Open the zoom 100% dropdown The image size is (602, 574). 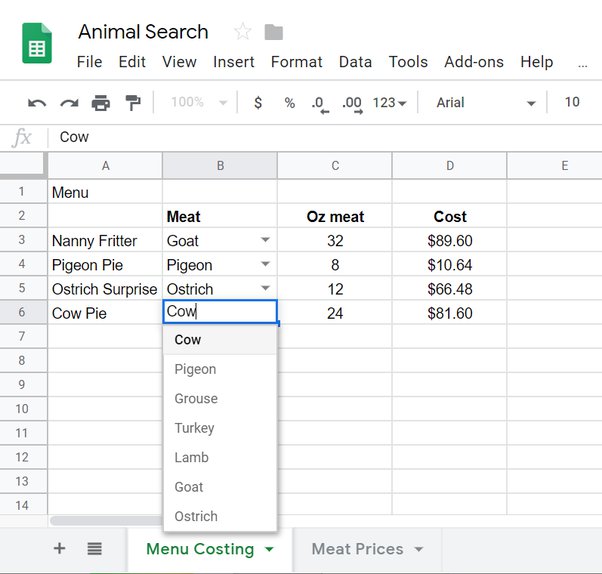(199, 102)
